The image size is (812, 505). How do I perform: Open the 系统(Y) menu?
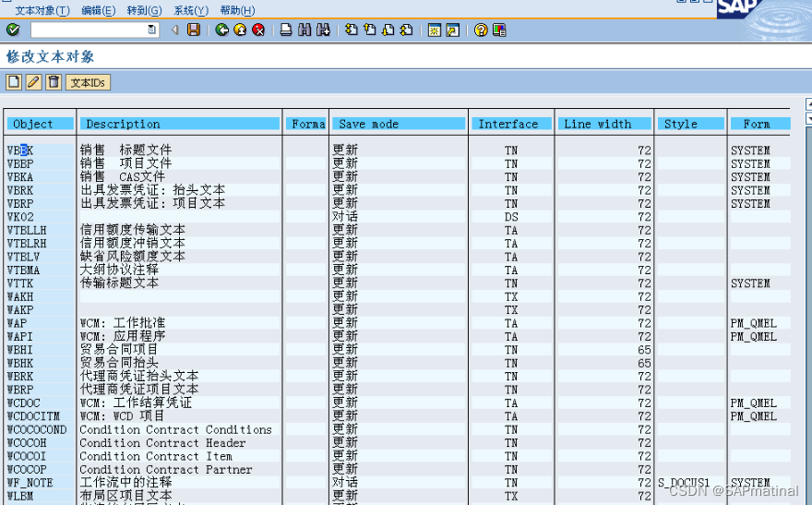pos(191,10)
